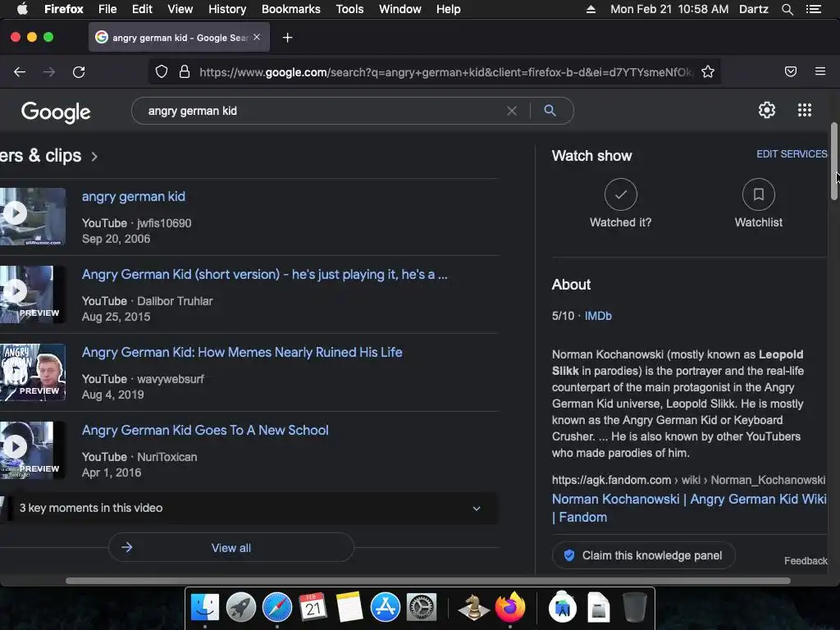Screen dimensions: 840x630
Task: Open the File menu
Action: coord(107,9)
